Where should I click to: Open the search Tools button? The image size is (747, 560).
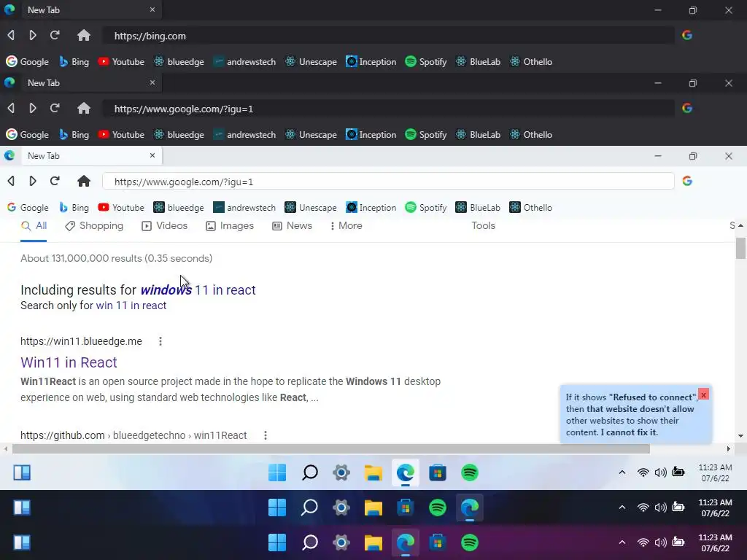484,226
